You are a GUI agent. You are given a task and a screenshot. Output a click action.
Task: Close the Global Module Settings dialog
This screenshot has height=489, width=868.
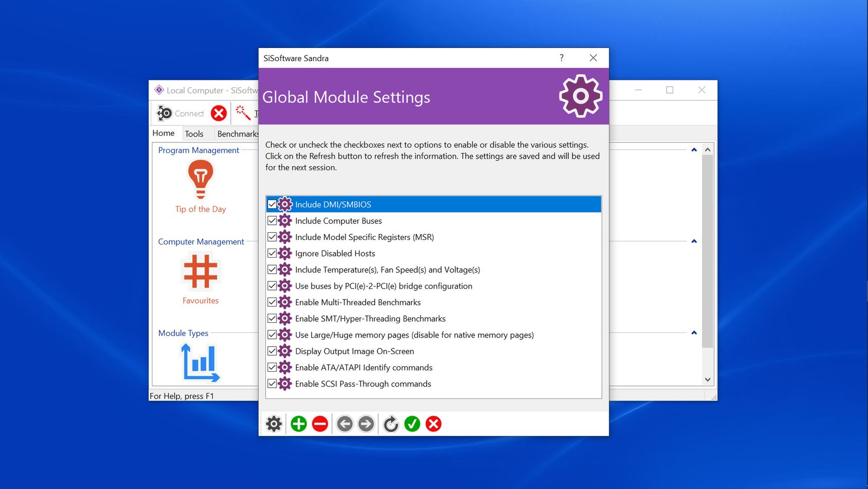(x=593, y=58)
